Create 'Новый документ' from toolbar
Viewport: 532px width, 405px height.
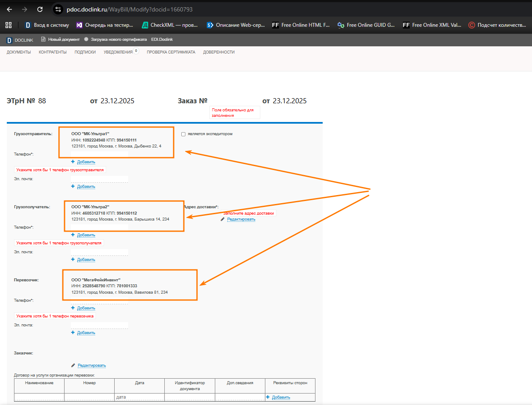pos(60,40)
